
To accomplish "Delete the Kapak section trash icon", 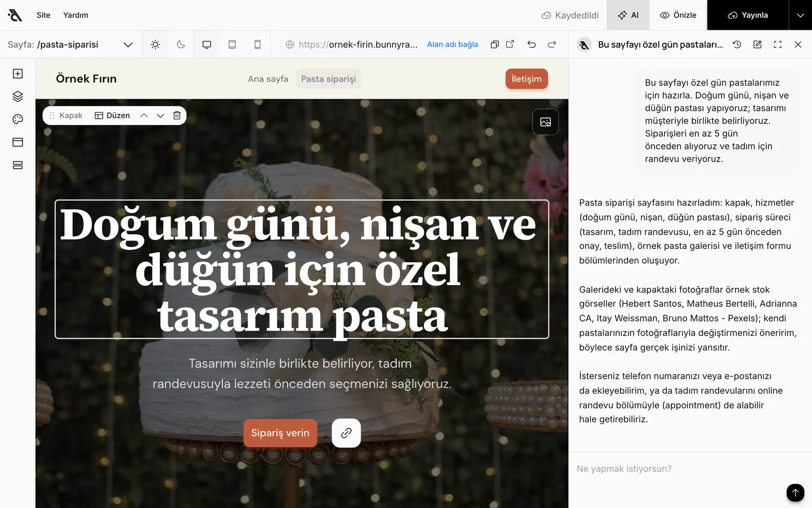I will coord(177,115).
